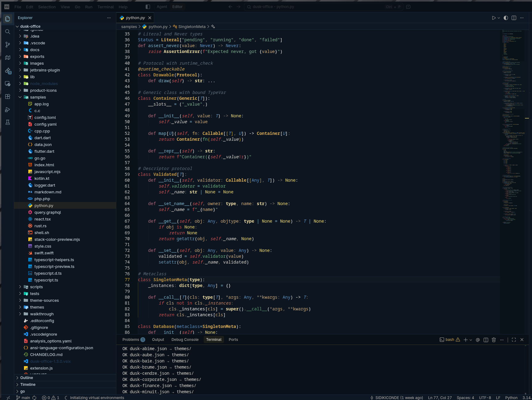Open the Explorer view in activity bar

coord(8,19)
